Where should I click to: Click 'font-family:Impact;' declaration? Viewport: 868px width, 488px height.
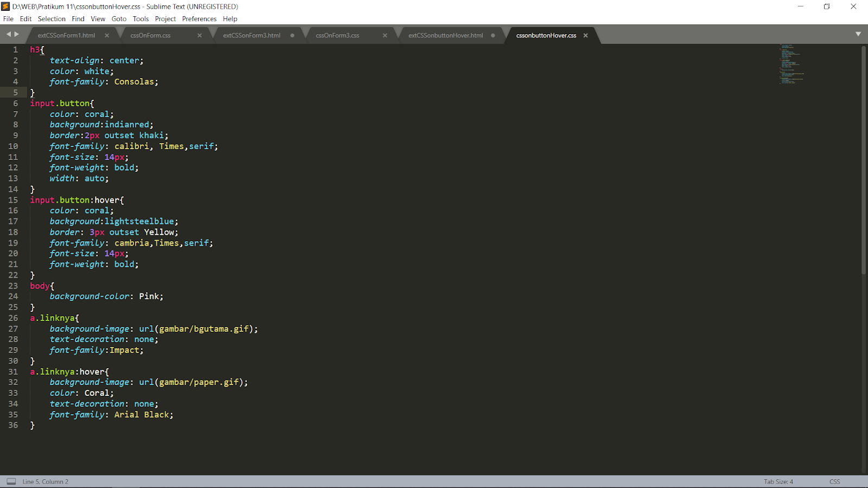[x=97, y=350]
